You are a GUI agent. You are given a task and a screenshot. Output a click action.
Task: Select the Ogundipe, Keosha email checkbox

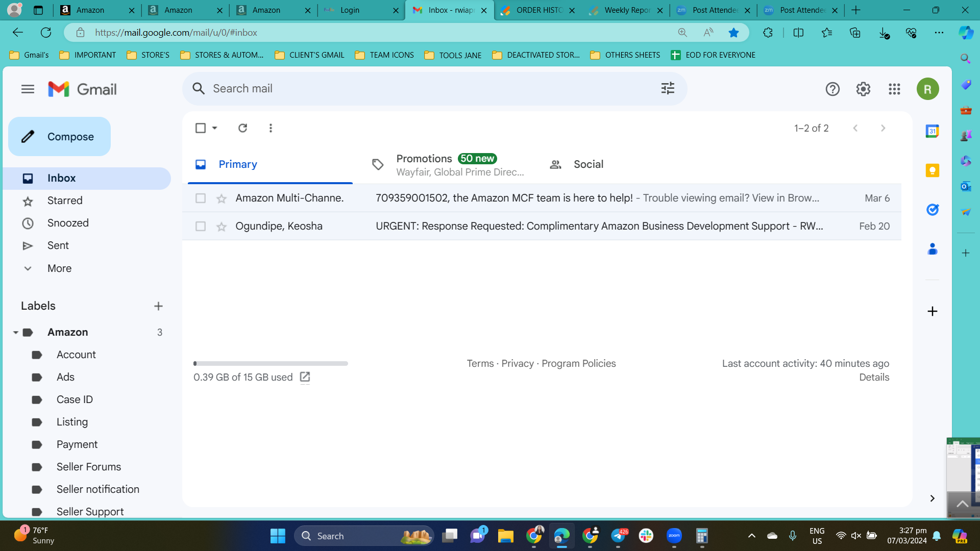(x=201, y=226)
